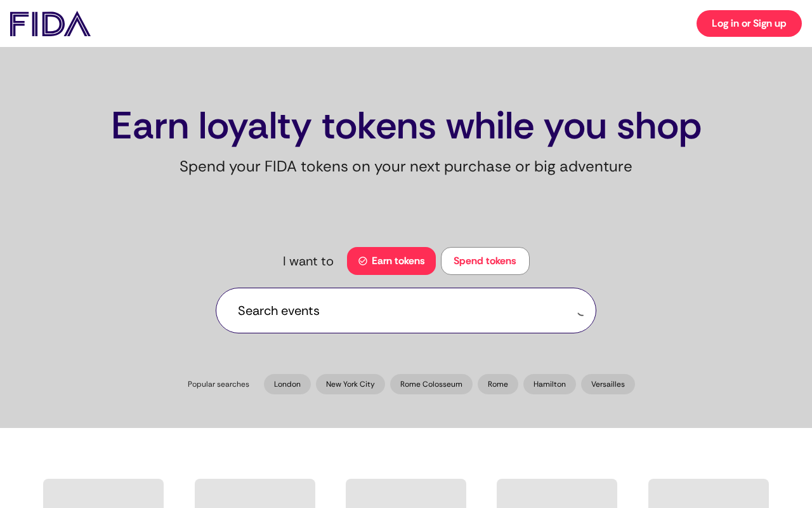This screenshot has width=812, height=508.
Task: Choose the New York City search chip
Action: (350, 384)
